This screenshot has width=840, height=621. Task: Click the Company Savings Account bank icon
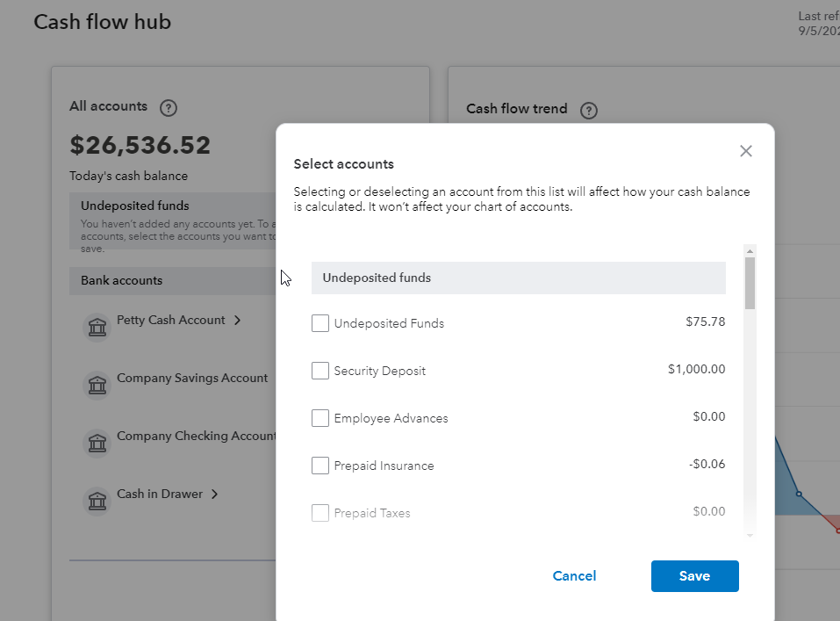click(97, 385)
